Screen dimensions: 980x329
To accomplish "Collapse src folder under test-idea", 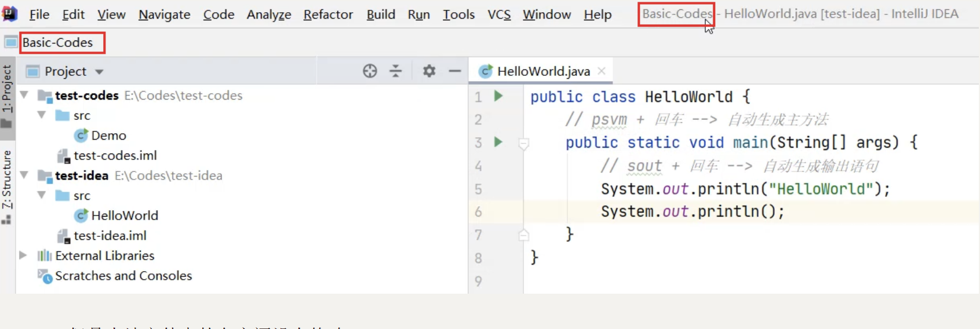I will click(42, 195).
